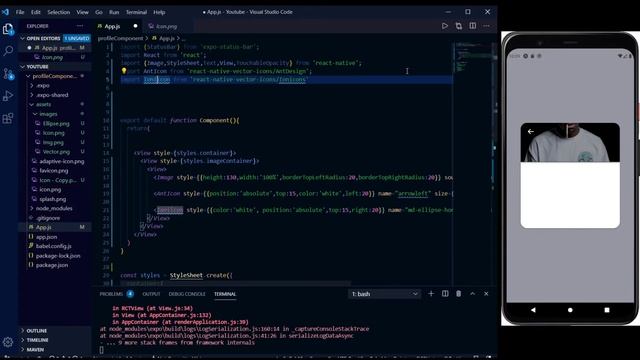Open the Go menu
The image size is (640, 360).
(99, 12)
